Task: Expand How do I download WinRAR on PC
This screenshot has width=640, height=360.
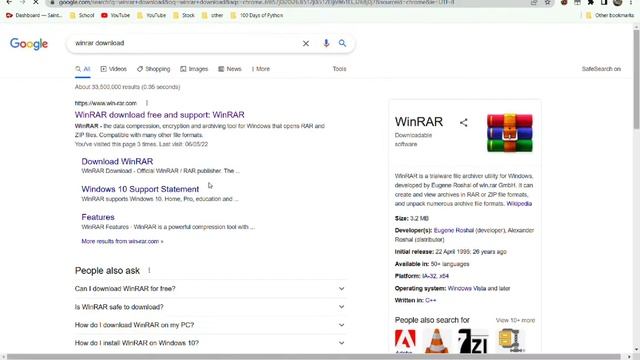Action: [x=210, y=325]
